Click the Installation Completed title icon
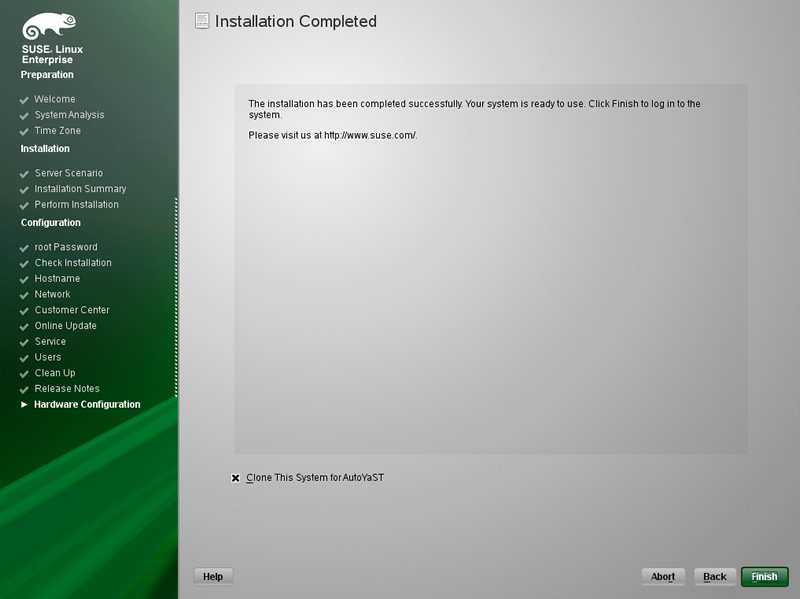This screenshot has width=800, height=599. [202, 21]
